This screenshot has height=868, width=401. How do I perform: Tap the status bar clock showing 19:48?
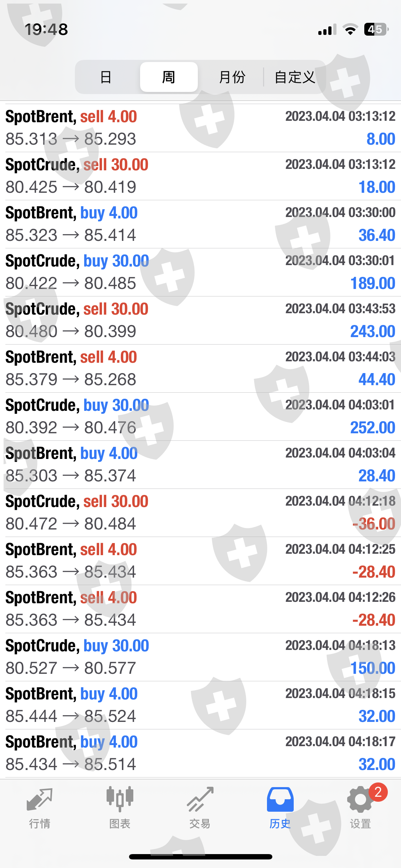pos(46,30)
